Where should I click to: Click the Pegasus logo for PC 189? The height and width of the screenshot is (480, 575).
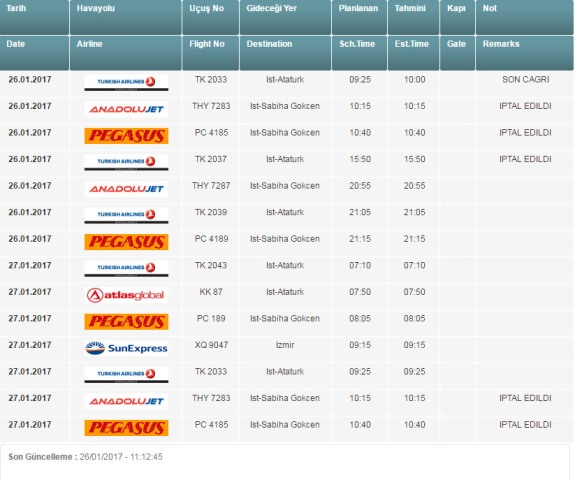pos(126,322)
